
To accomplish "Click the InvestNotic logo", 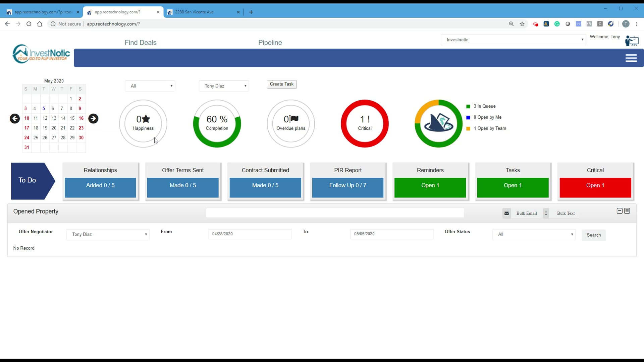I will (41, 54).
